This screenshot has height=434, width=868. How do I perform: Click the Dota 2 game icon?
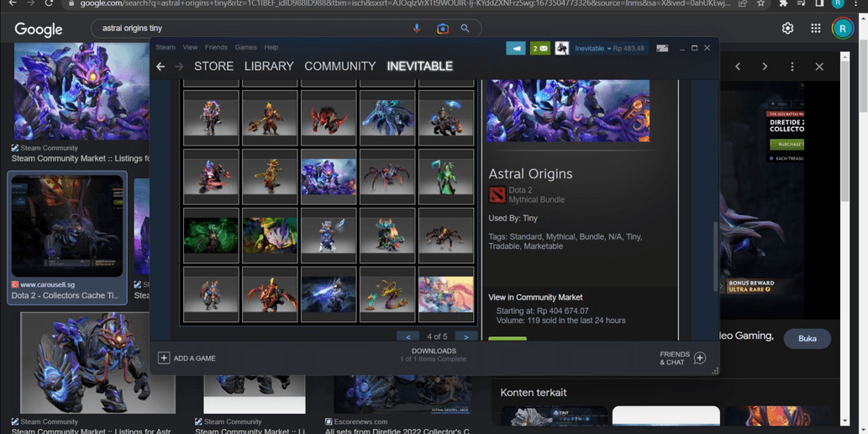tap(497, 194)
